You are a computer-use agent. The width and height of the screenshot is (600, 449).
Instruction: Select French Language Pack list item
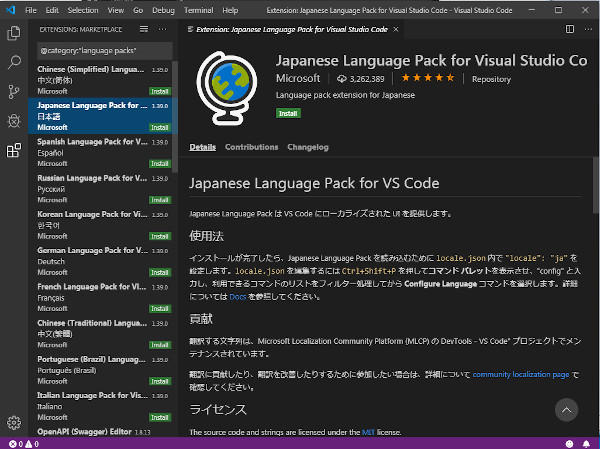tap(100, 297)
